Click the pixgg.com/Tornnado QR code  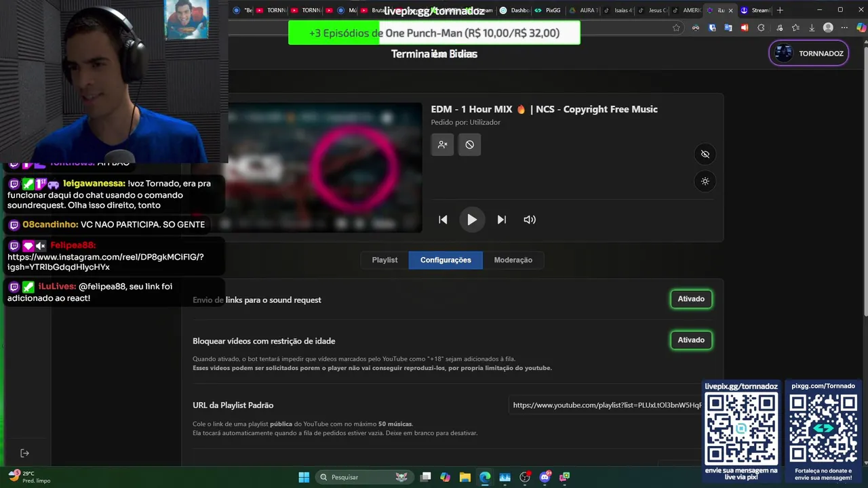(823, 429)
